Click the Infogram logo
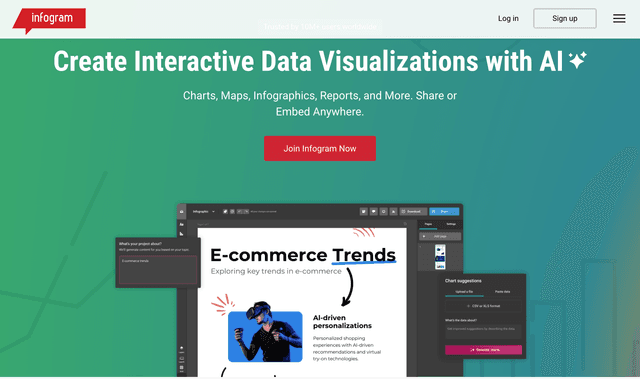Viewport: 640px width, 379px height. click(49, 20)
